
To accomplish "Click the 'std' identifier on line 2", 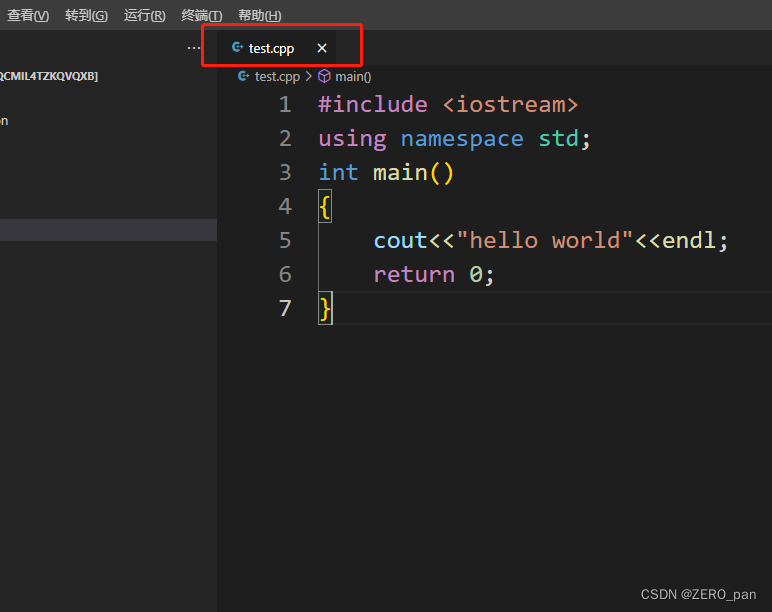I will (558, 138).
